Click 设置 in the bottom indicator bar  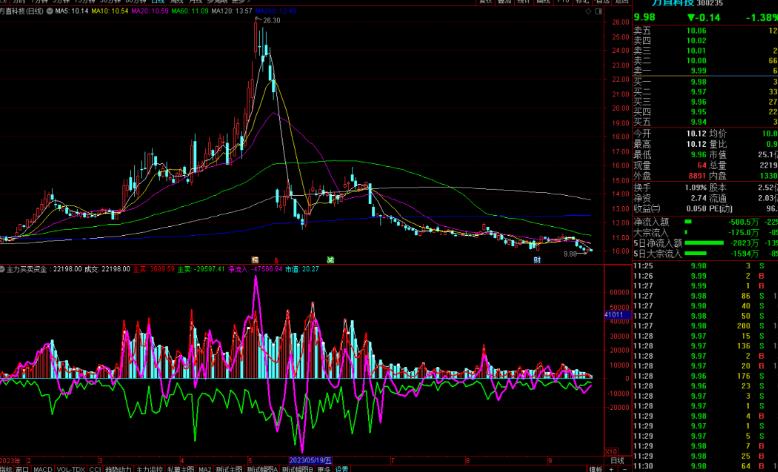pyautogui.click(x=342, y=469)
